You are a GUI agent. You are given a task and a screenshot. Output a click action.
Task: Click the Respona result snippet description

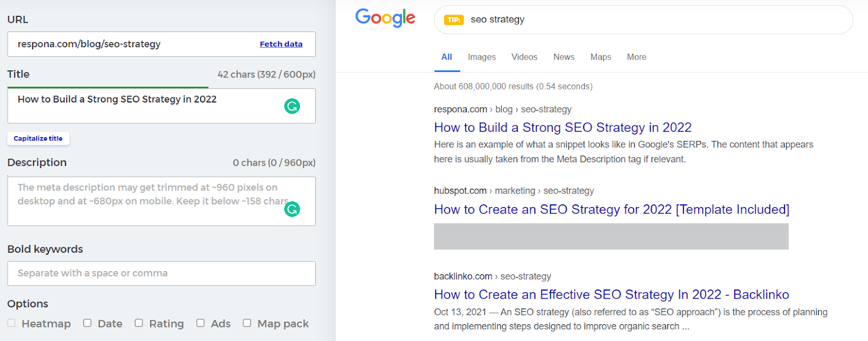coord(623,152)
